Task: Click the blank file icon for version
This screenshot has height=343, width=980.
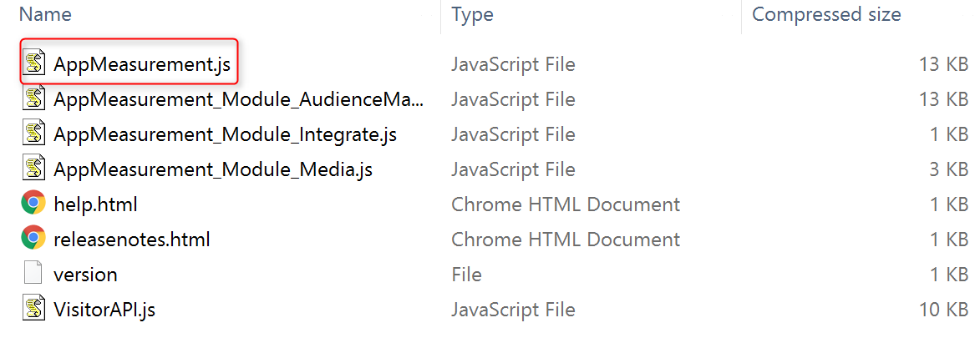Action: (33, 274)
